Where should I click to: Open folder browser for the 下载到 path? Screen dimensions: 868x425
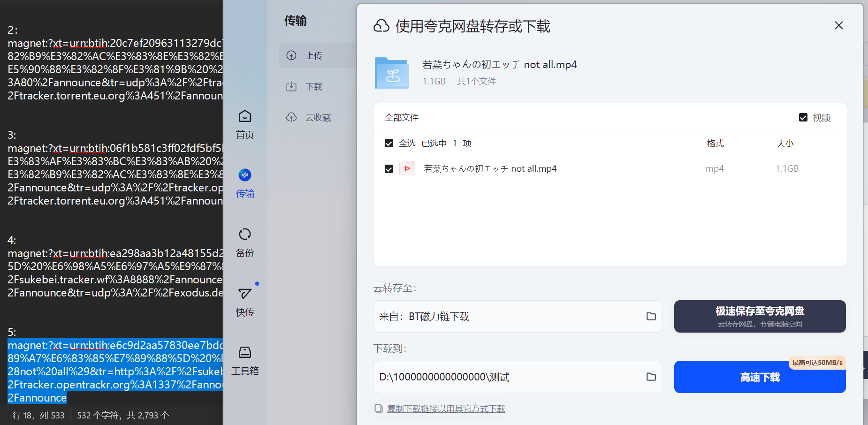(651, 377)
